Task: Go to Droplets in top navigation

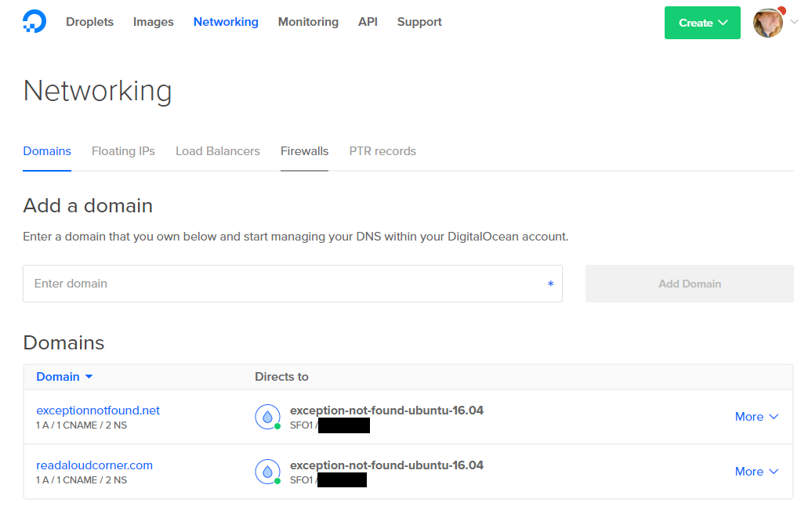Action: coord(89,22)
